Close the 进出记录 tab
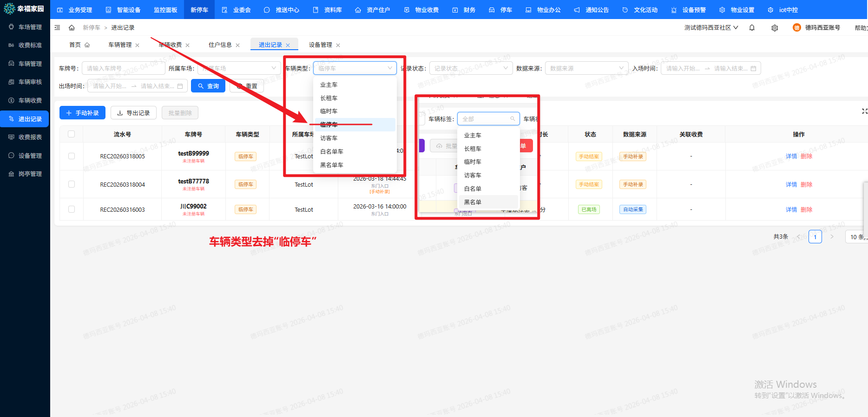868x417 pixels. [x=288, y=45]
